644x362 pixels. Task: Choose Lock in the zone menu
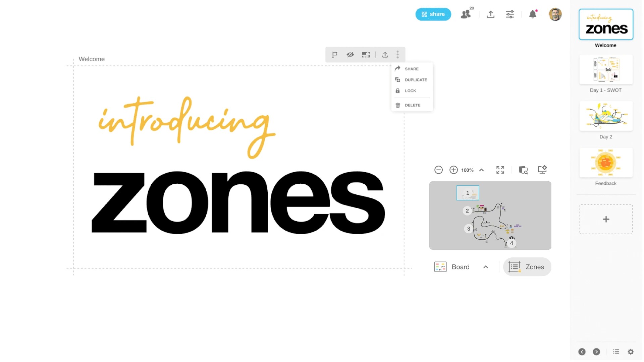[410, 91]
